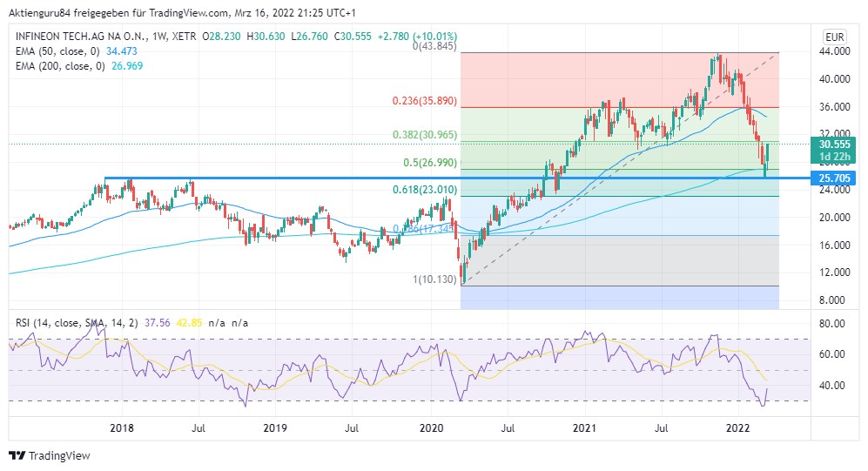Click the 2022 label on time axis
Image resolution: width=868 pixels, height=471 pixels.
click(x=738, y=428)
